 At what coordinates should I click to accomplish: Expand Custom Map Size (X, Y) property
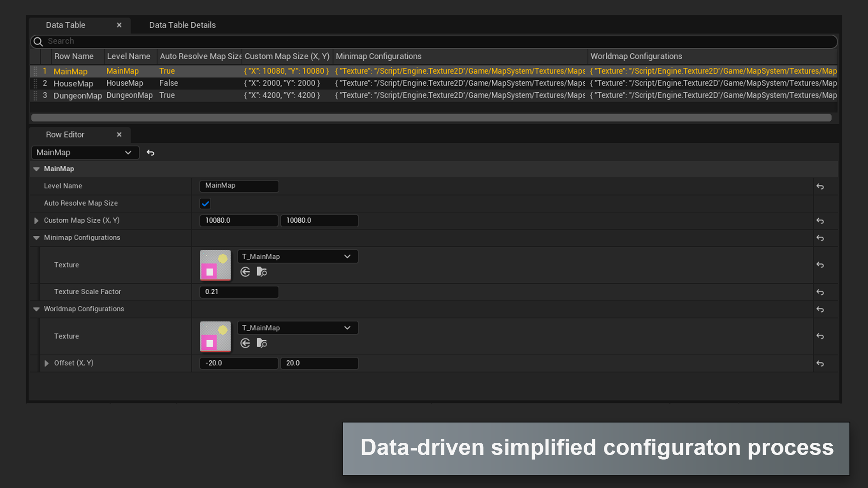(x=36, y=221)
